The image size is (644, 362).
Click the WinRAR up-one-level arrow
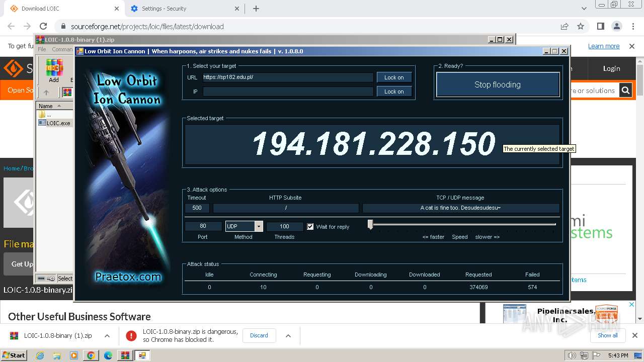point(46,93)
